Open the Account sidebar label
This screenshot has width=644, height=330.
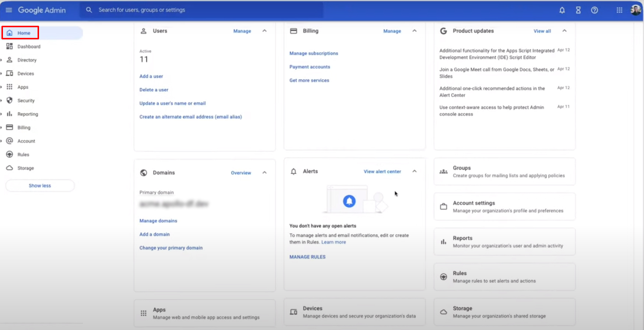pyautogui.click(x=27, y=141)
